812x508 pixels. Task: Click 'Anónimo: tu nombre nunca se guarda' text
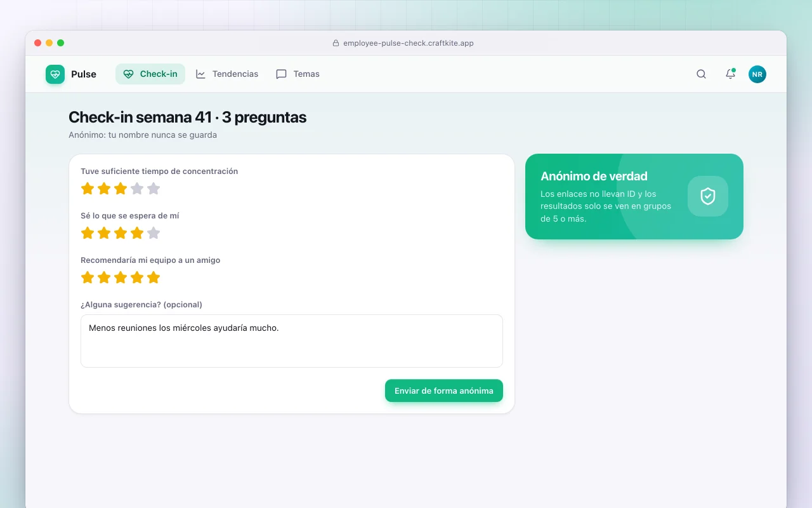coord(143,135)
